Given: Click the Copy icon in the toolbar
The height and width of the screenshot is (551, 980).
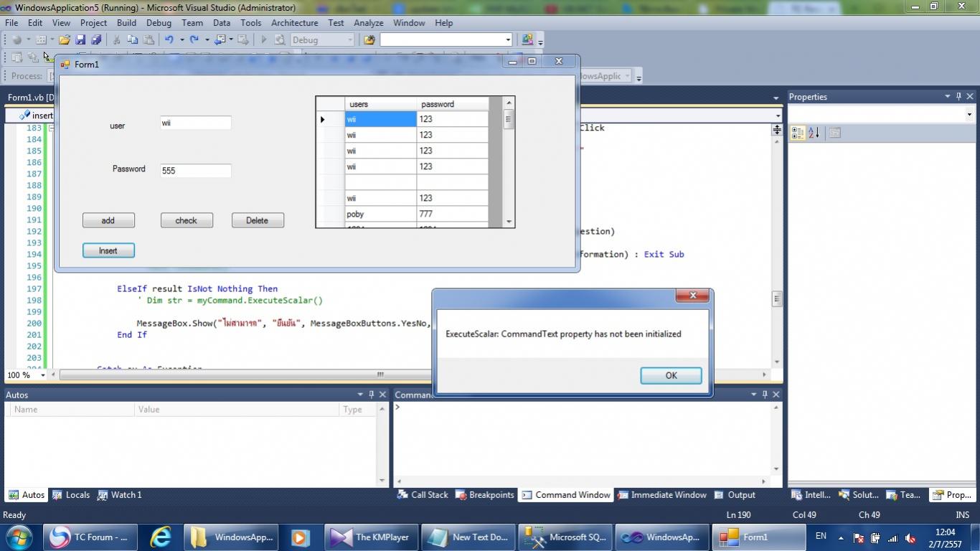Looking at the screenshot, I should point(132,40).
